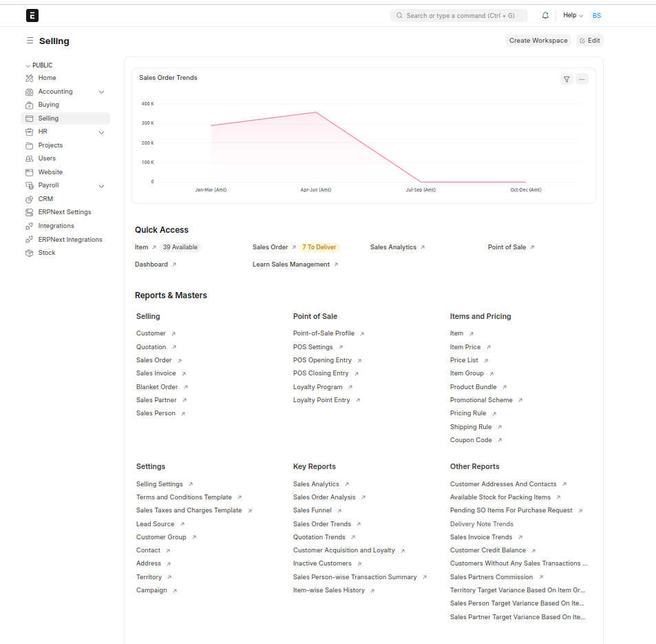Expand the HR sidebar chevron
Screen dimensions: 656x644
(x=101, y=132)
